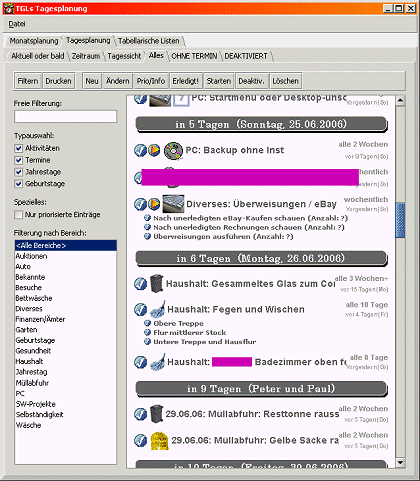This screenshot has height=481, width=420.
Task: Click the play arrow icon on Diverses: Überweisungen
Action: [x=154, y=204]
